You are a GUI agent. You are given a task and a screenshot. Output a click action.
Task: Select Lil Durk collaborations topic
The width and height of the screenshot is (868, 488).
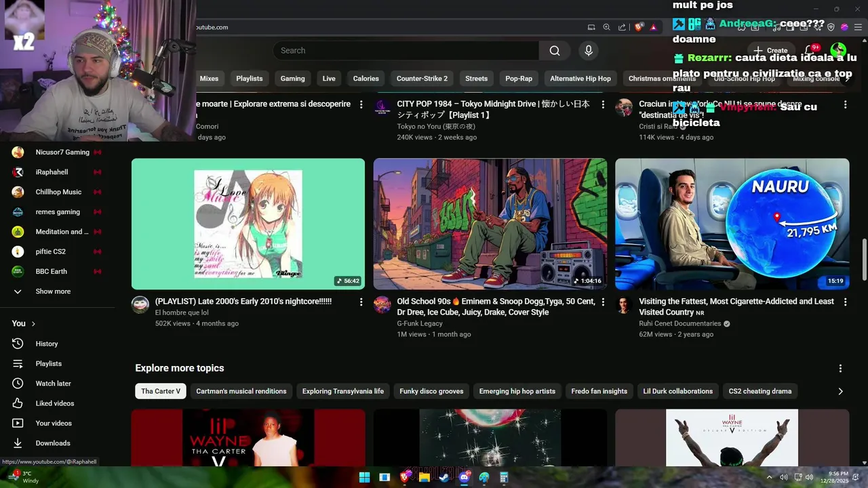pyautogui.click(x=678, y=391)
